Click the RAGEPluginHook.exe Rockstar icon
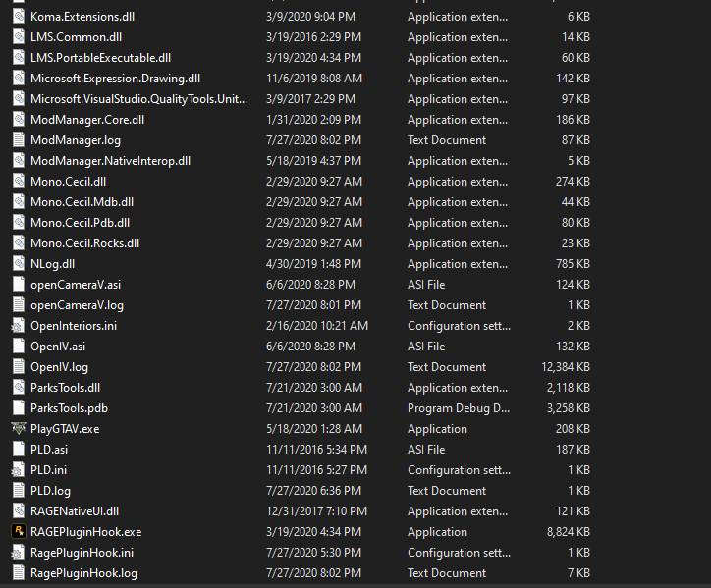Image resolution: width=711 pixels, height=588 pixels. pos(19,532)
